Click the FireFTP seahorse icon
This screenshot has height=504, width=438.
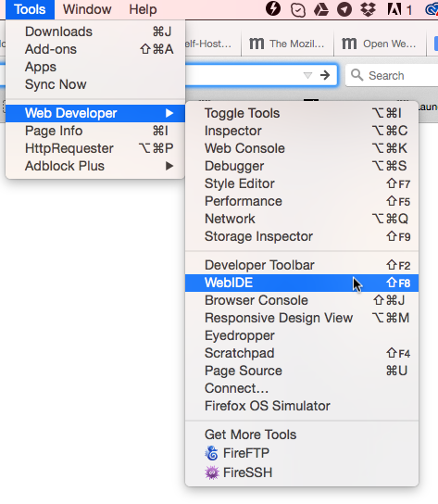(x=212, y=453)
